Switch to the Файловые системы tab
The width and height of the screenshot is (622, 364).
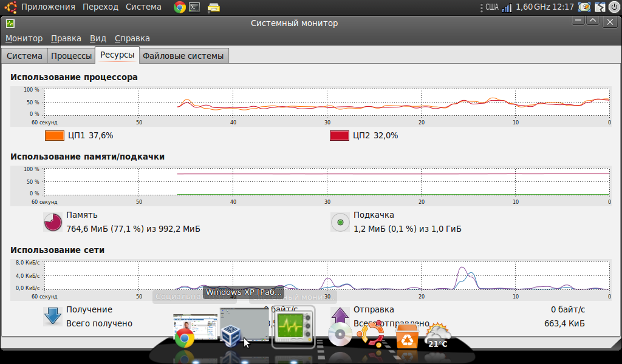pyautogui.click(x=183, y=56)
